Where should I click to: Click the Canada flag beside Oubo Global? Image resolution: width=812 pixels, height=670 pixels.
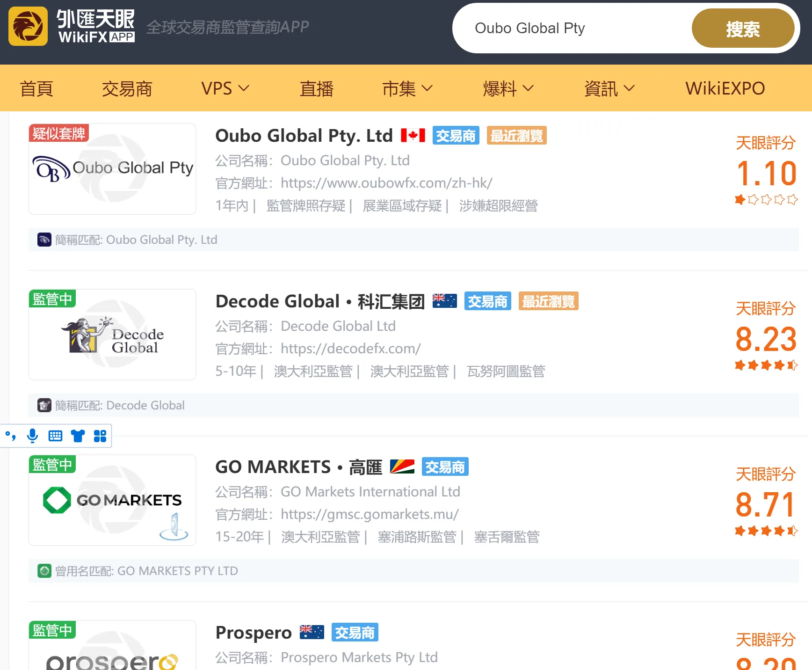[413, 136]
